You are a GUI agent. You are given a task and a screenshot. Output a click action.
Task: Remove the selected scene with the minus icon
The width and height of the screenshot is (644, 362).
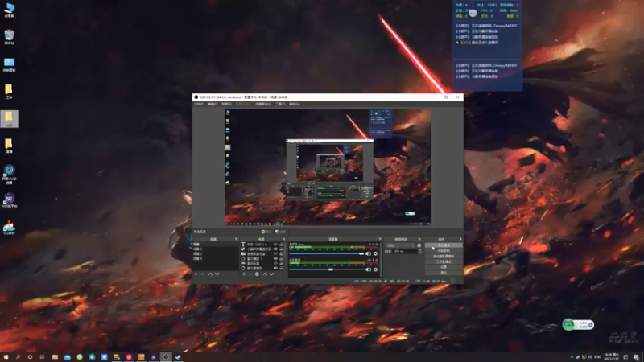click(x=203, y=274)
